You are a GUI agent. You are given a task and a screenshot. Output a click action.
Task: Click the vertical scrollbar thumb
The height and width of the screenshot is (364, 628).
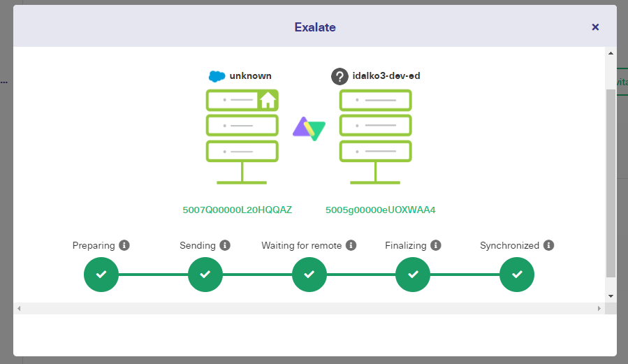click(611, 184)
